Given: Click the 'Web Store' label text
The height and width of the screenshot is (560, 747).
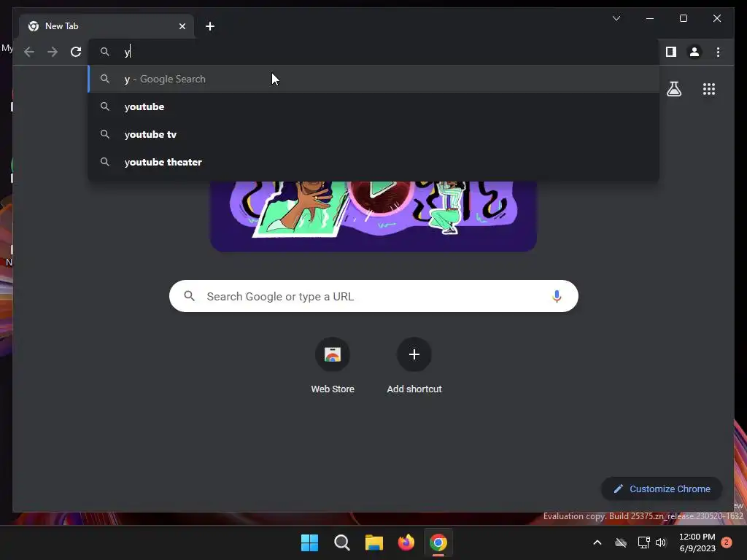Looking at the screenshot, I should [x=333, y=389].
